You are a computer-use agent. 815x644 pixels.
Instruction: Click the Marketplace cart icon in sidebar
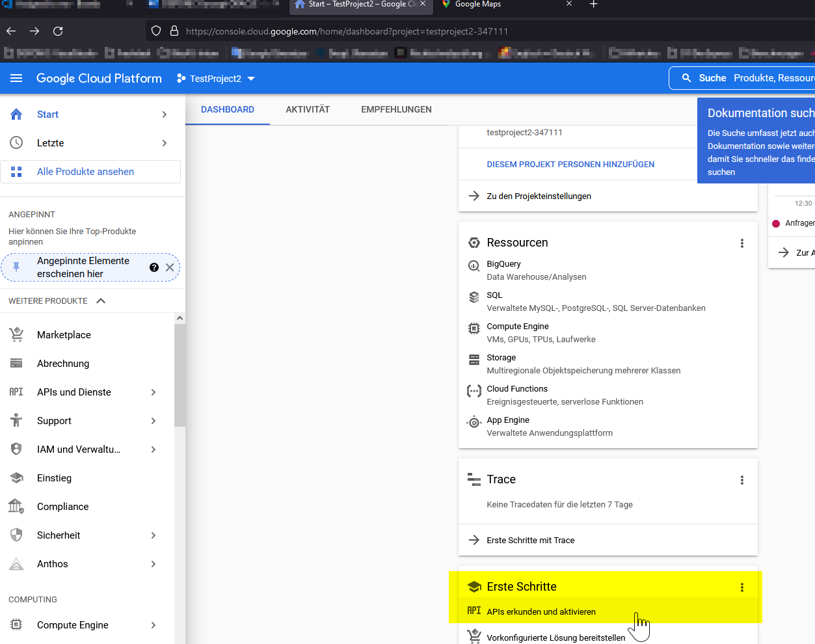[x=16, y=335]
